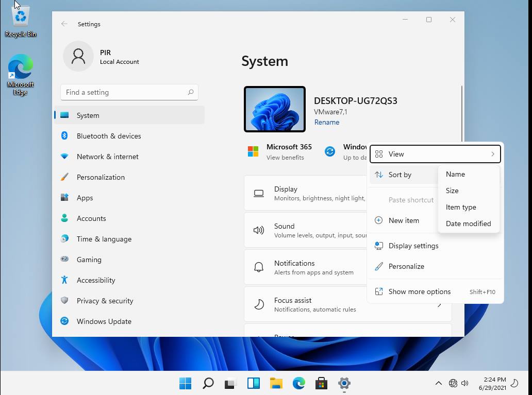Screen dimensions: 532x395
Task: Click the Settings gear in the taskbar
Action: pos(344,384)
